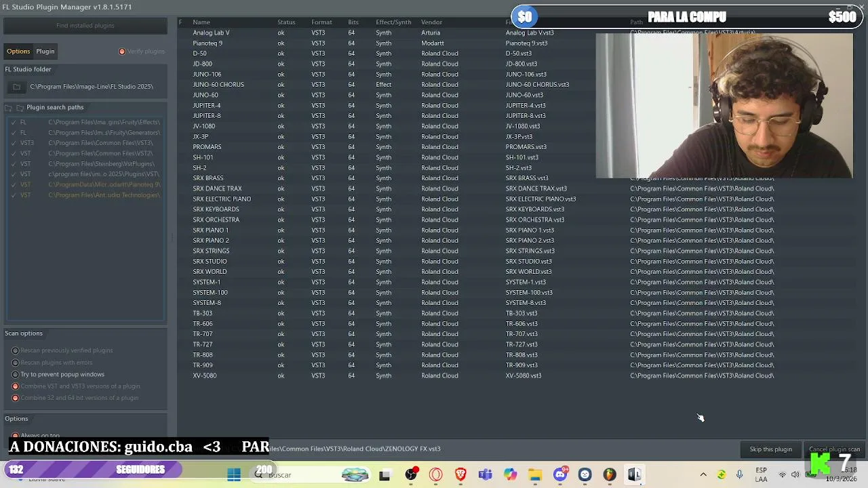Click the Plugin Manager taskbar icon

(x=634, y=474)
